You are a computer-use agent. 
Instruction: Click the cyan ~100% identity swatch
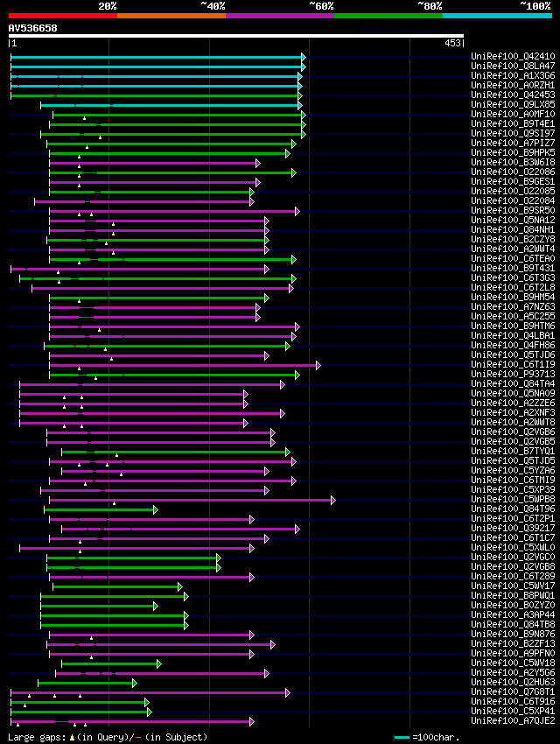point(497,16)
